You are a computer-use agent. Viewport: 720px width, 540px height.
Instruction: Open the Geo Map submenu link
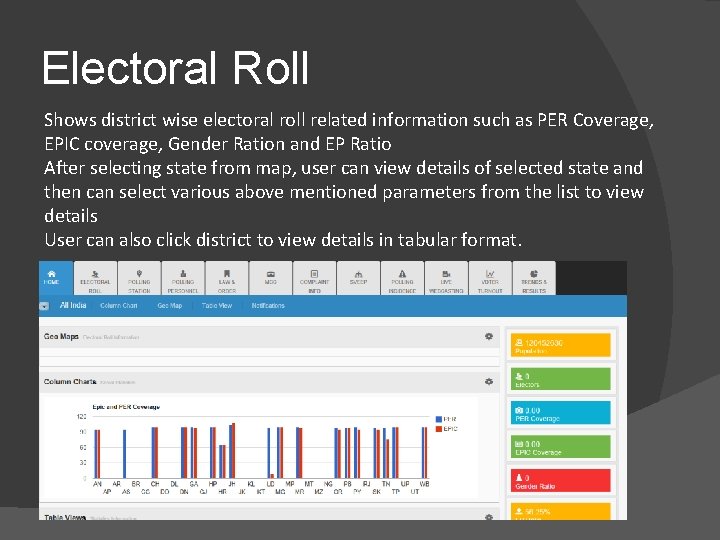[169, 305]
